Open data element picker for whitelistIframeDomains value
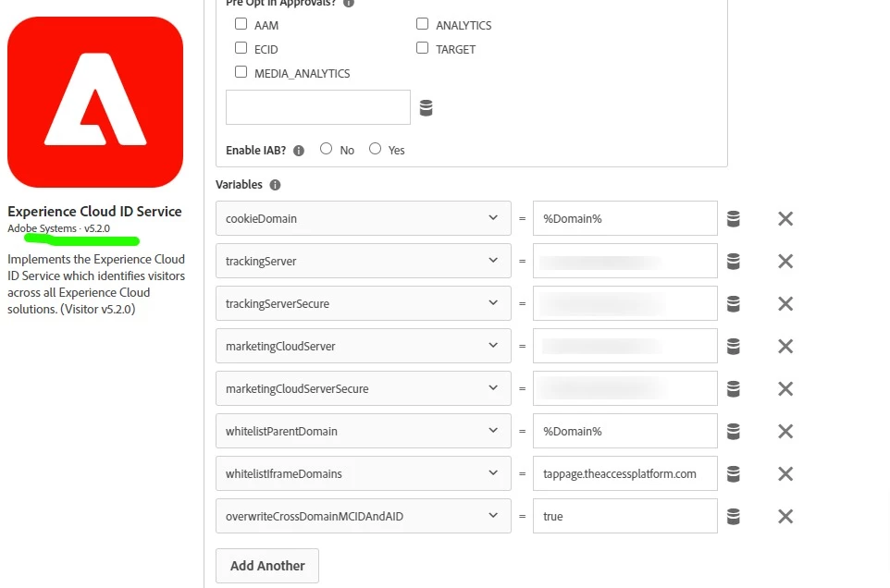The height and width of the screenshot is (588, 890). [734, 474]
